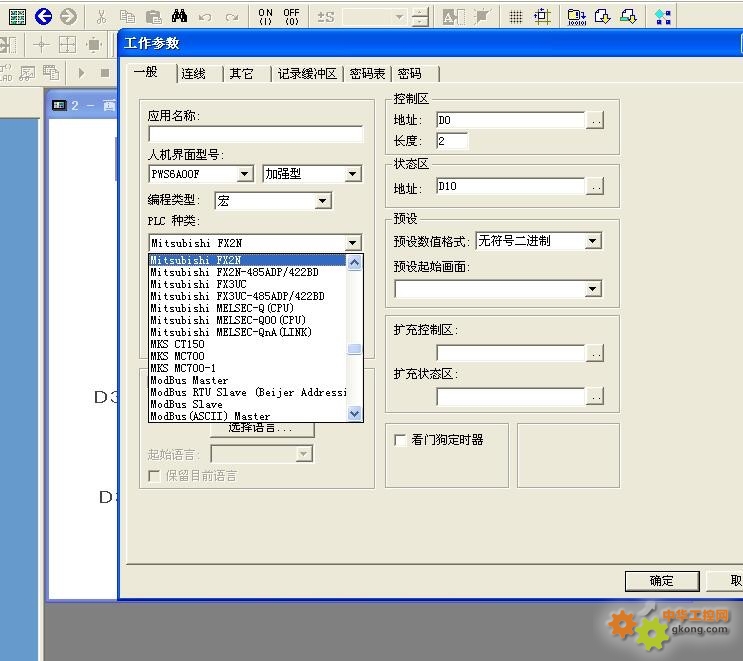The image size is (743, 661).
Task: Click the 长度 input field with value 2
Action: click(452, 141)
